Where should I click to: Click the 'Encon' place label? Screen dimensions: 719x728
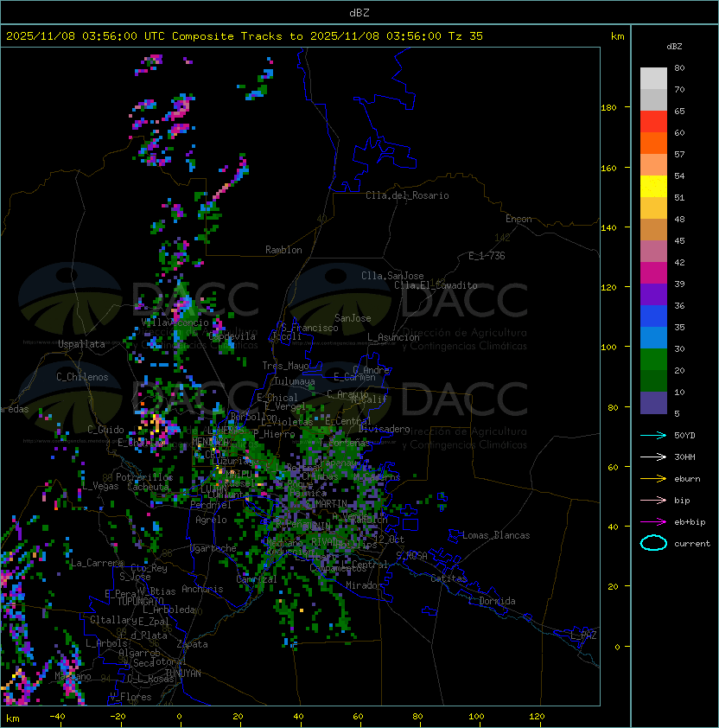(x=519, y=219)
